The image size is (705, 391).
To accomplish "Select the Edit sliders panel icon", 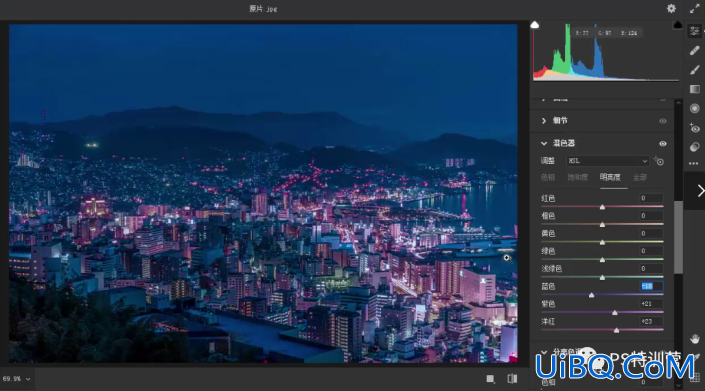I will (x=695, y=31).
